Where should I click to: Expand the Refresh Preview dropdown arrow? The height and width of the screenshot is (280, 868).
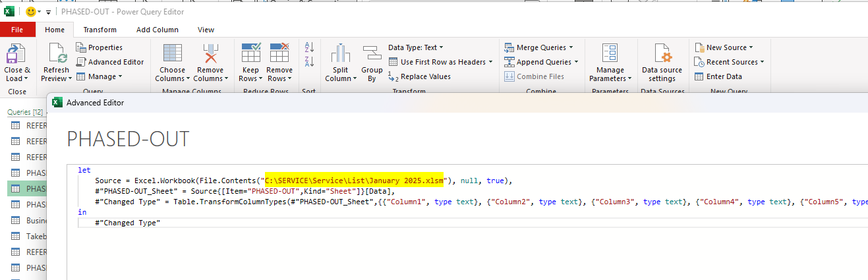tap(70, 79)
